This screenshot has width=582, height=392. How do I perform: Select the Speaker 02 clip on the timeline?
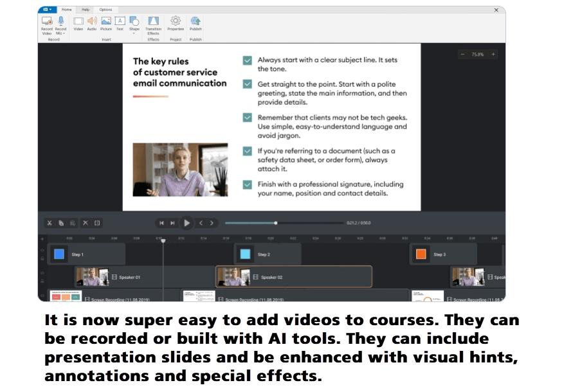[x=293, y=276]
